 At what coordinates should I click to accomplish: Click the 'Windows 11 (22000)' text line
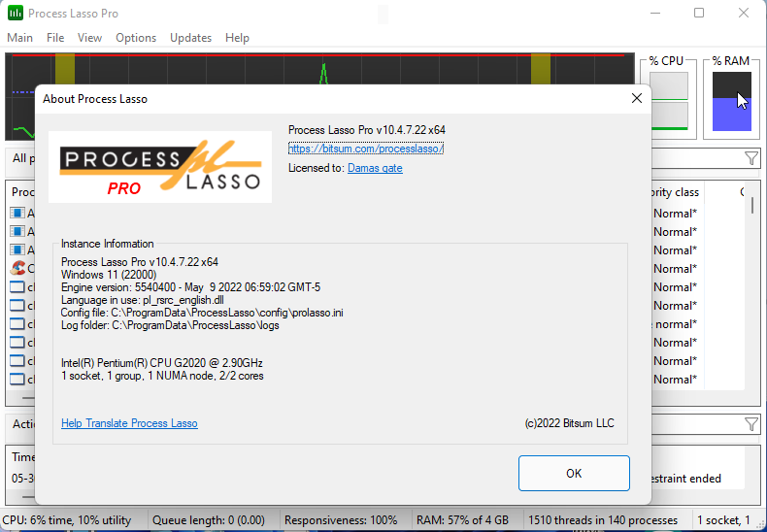[x=109, y=275]
